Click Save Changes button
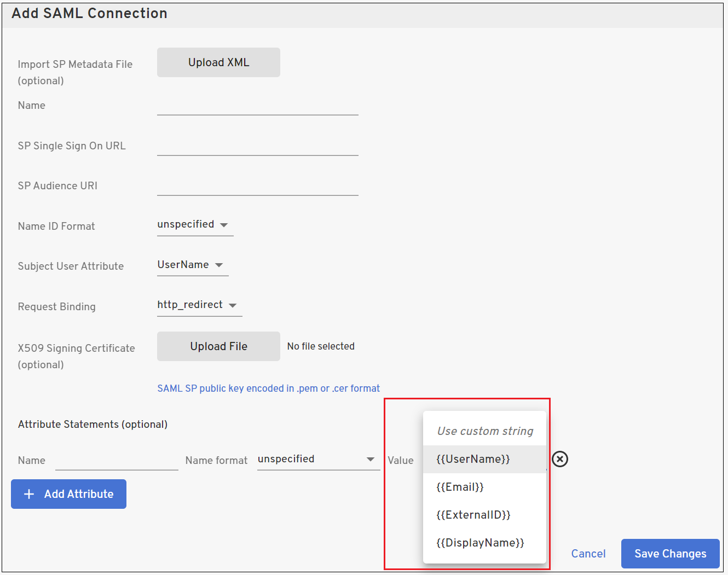This screenshot has width=728, height=575. coord(670,554)
